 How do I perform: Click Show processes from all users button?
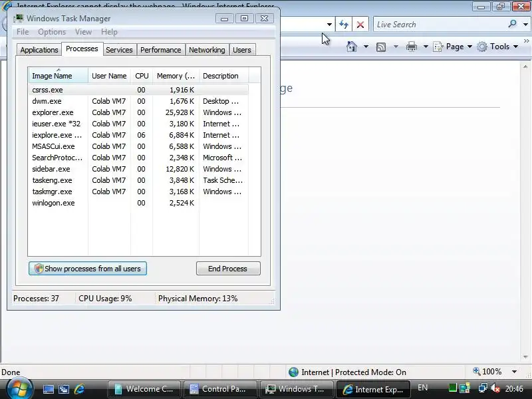pyautogui.click(x=88, y=269)
